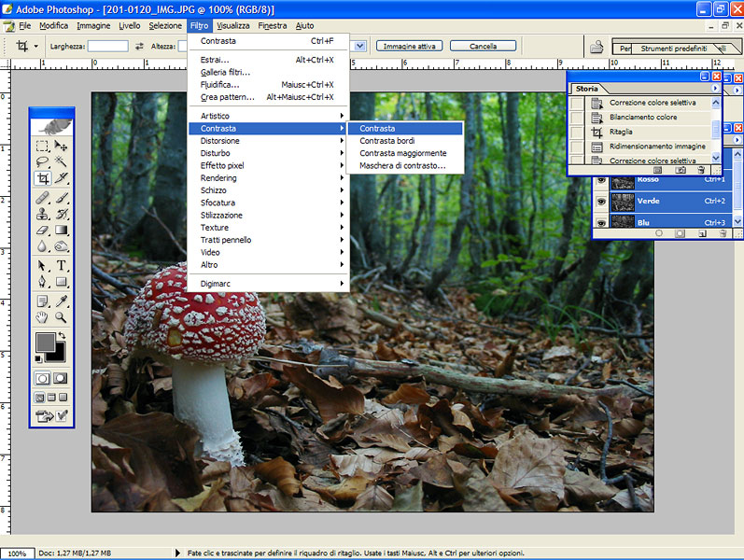Toggle visibility of the Verde channel
744x560 pixels.
[x=601, y=201]
